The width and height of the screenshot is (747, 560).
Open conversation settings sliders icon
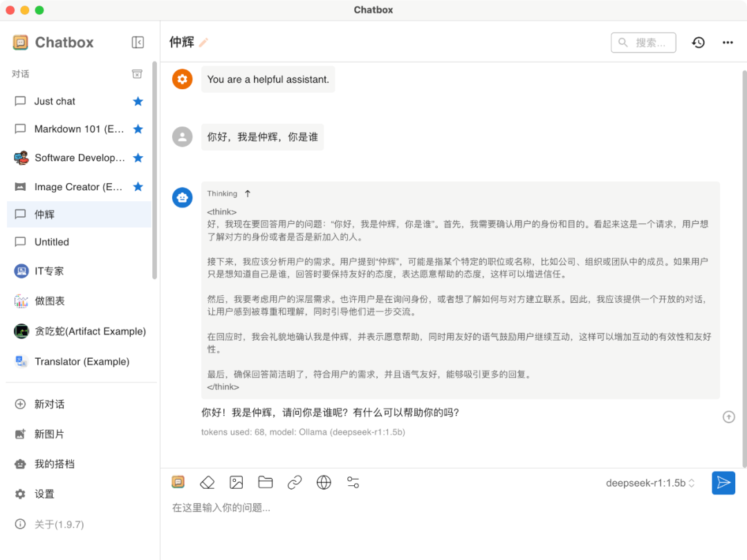pyautogui.click(x=353, y=483)
